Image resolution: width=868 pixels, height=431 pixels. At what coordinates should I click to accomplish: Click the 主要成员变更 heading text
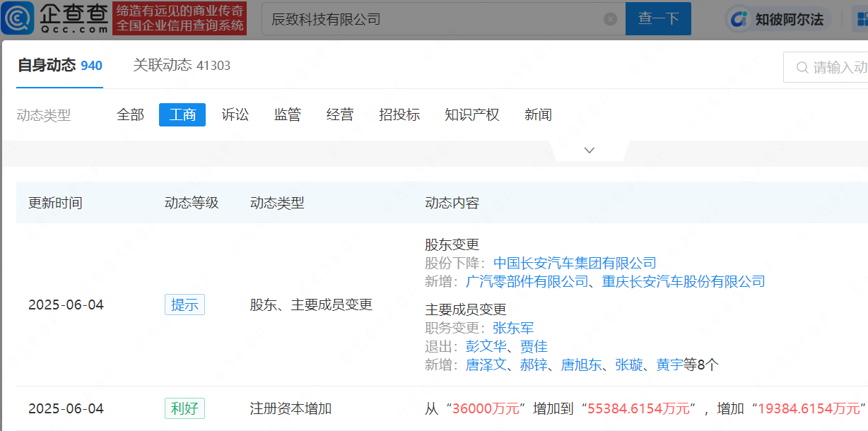coord(466,310)
